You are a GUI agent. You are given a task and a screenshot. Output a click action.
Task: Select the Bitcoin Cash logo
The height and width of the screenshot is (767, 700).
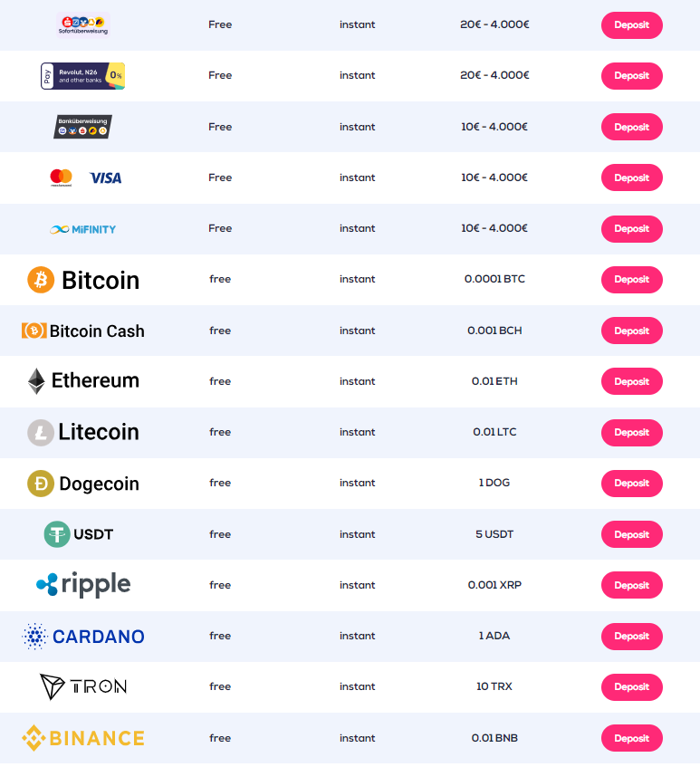(x=83, y=331)
